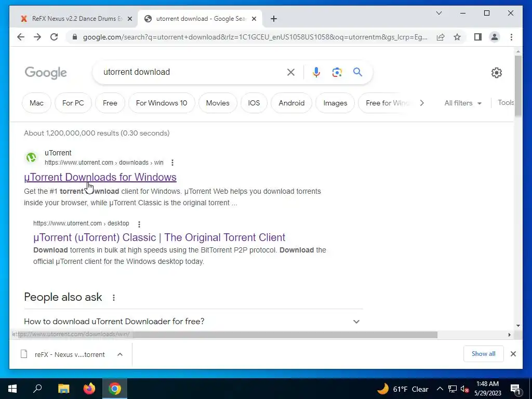
Task: Select the Android filter chip
Action: coord(291,103)
